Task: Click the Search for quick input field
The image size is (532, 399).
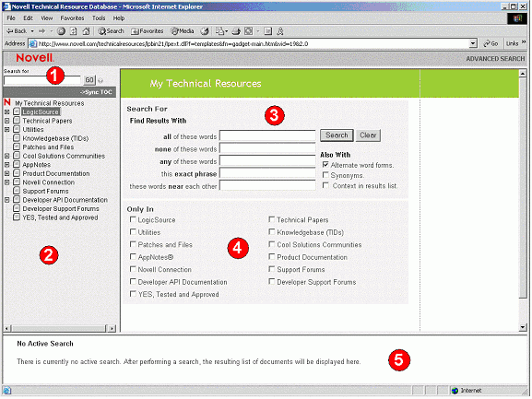Action: tap(42, 80)
